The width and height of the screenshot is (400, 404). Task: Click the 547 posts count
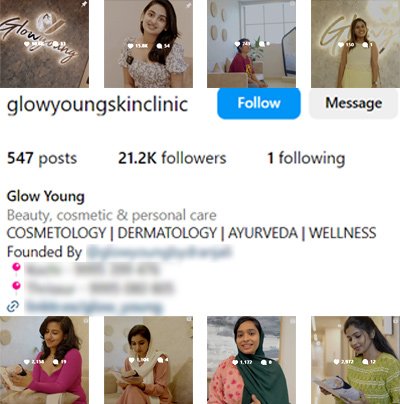coord(42,158)
